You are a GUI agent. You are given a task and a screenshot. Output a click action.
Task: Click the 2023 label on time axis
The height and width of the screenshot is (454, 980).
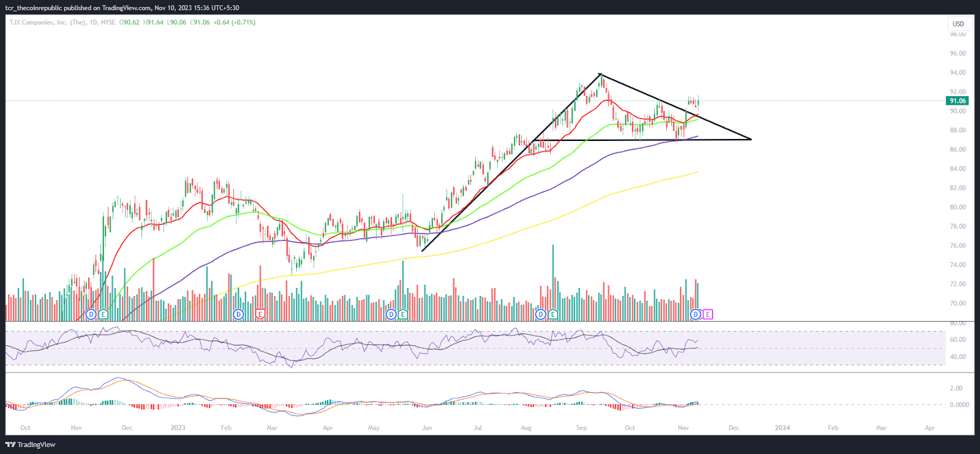(178, 428)
